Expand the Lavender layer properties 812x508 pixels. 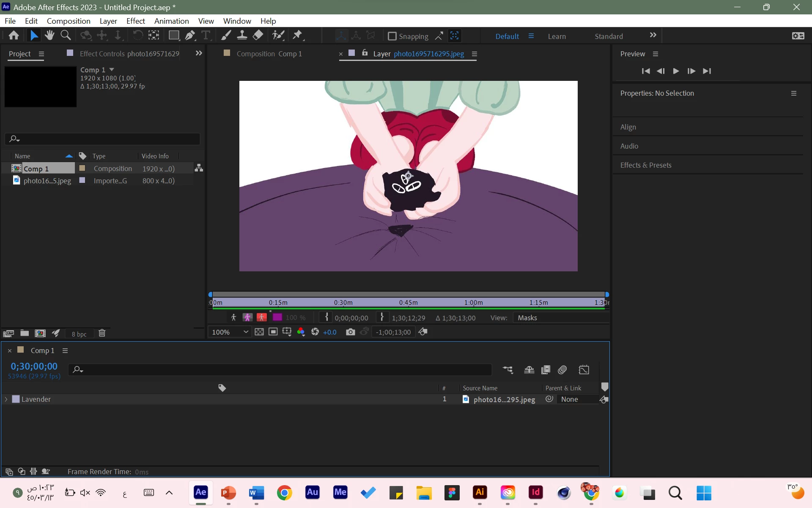pyautogui.click(x=6, y=399)
